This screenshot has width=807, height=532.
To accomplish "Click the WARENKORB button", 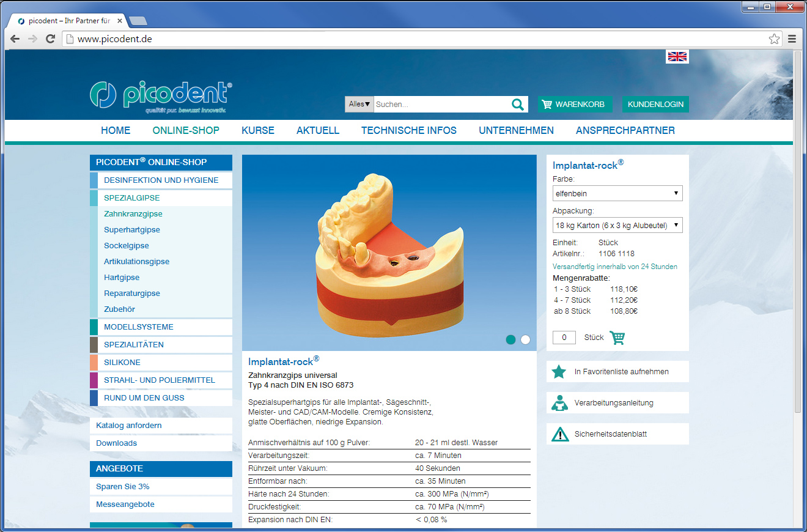I will tap(575, 104).
